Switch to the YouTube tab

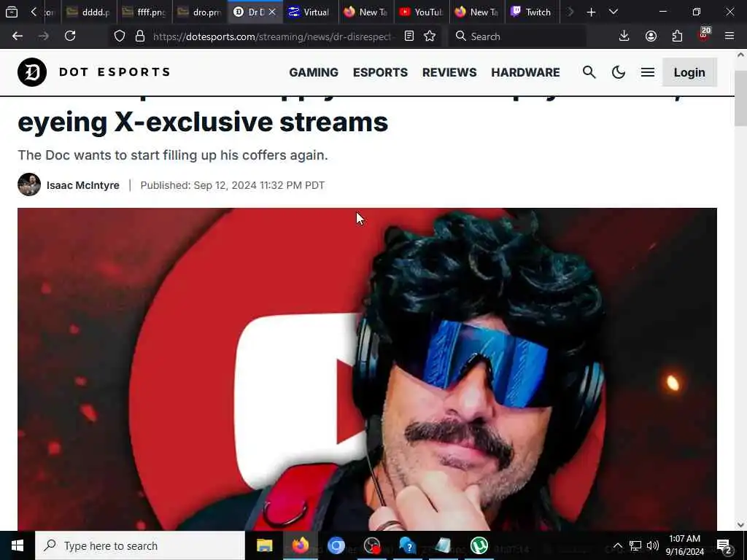click(x=421, y=12)
